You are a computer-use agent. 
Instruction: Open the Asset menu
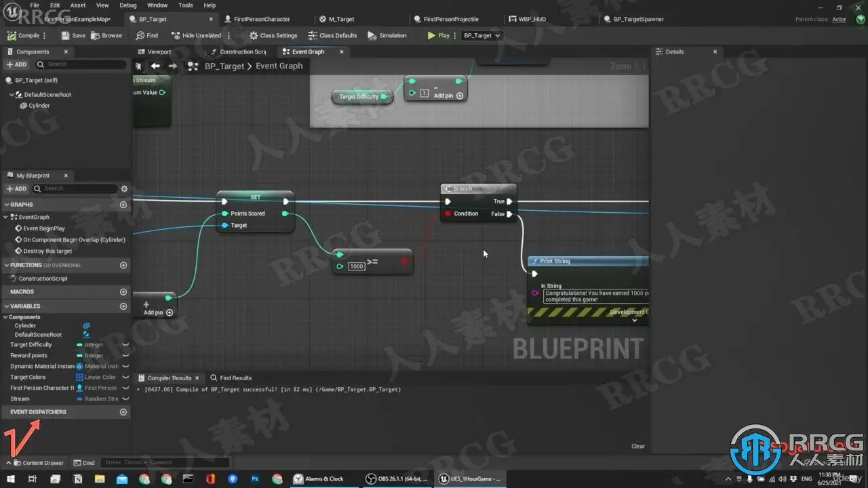pyautogui.click(x=78, y=5)
